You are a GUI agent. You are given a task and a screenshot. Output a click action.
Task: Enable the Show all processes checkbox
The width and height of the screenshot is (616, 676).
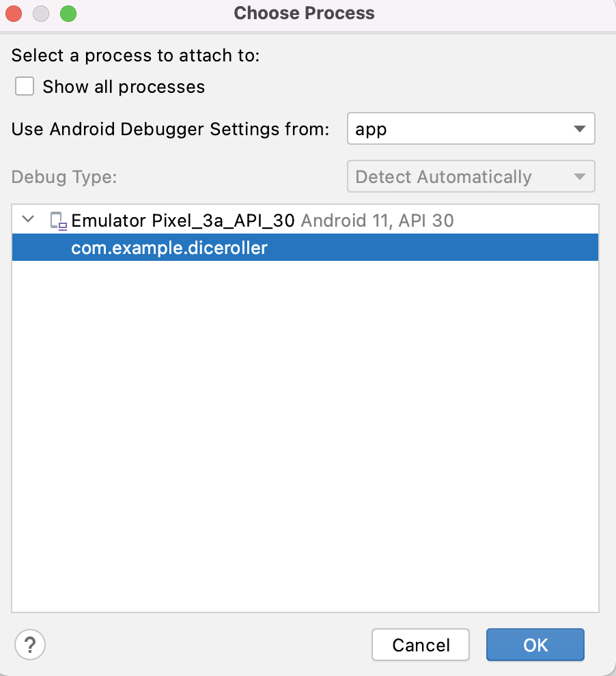(x=25, y=87)
